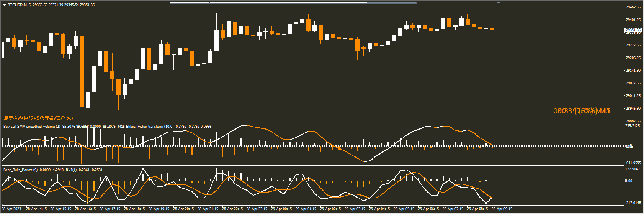This screenshot has height=214, width=644.
Task: Click the 29 Apr 03:15 time label
Action: tap(355, 209)
